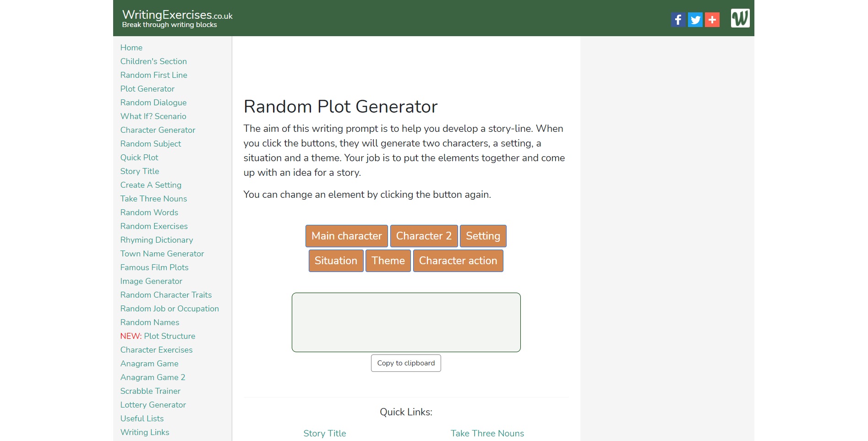Open Home in the sidebar menu
This screenshot has height=441, width=868.
pyautogui.click(x=131, y=48)
